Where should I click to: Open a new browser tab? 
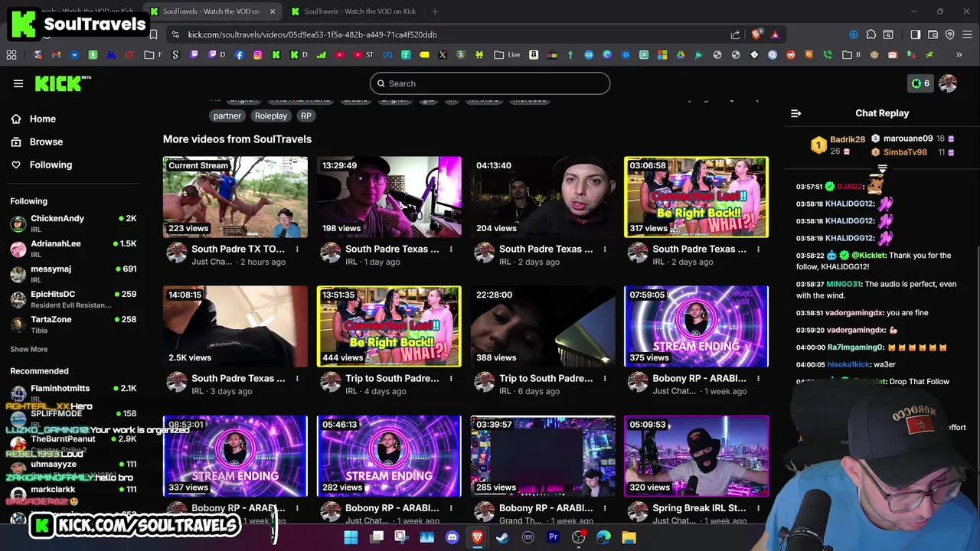(435, 11)
